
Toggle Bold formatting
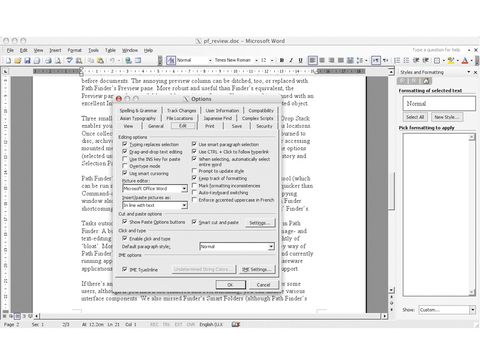coord(282,60)
